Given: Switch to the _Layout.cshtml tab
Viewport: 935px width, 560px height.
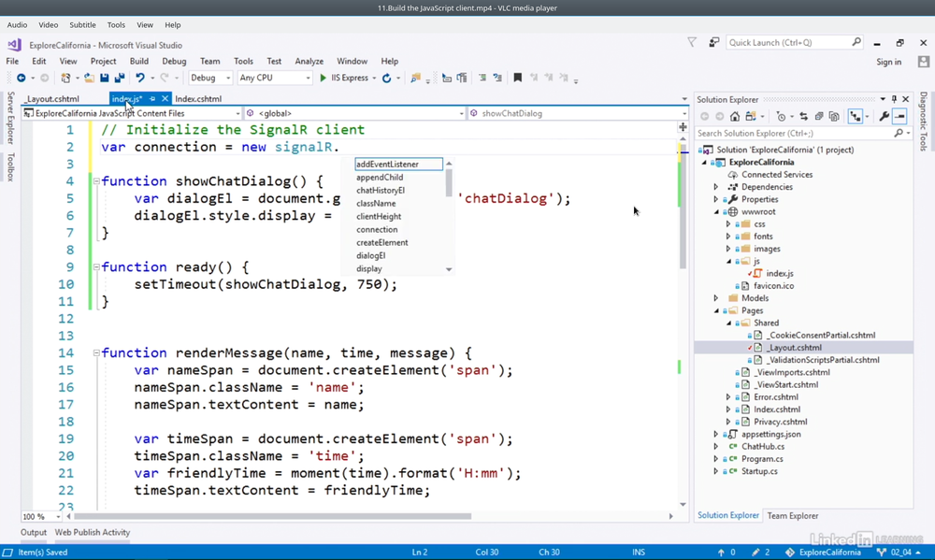Looking at the screenshot, I should pos(52,99).
